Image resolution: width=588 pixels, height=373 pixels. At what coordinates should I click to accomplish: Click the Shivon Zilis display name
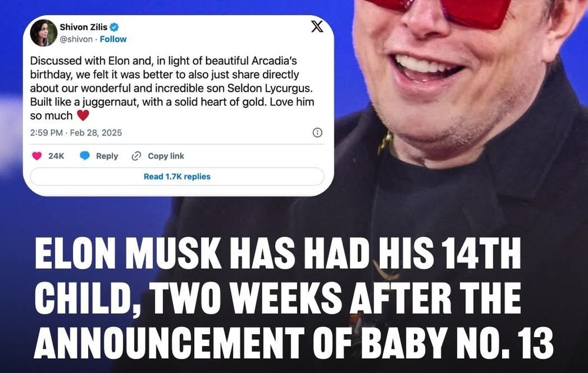coord(83,27)
